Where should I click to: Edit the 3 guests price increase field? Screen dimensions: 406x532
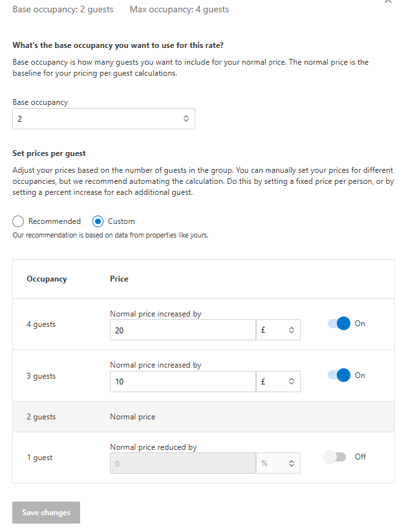(x=183, y=381)
